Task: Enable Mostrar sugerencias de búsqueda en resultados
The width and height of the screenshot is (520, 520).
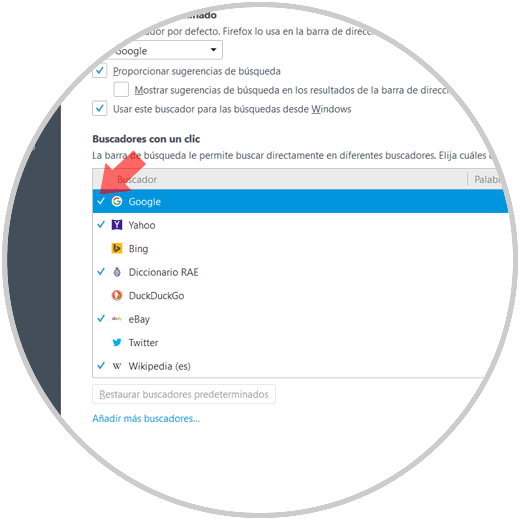Action: click(x=121, y=90)
